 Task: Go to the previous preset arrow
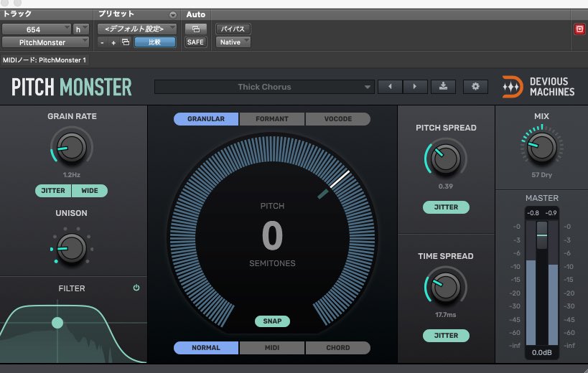(390, 87)
